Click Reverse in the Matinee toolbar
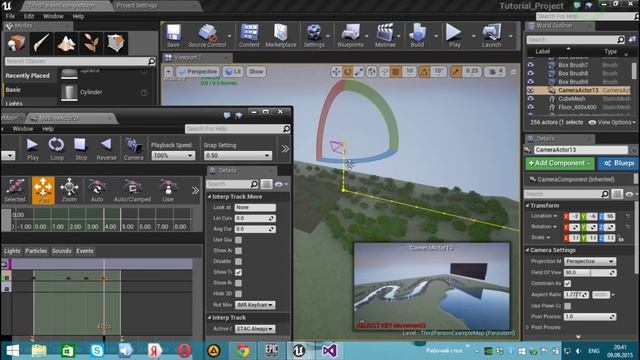The width and height of the screenshot is (640, 360). click(106, 149)
